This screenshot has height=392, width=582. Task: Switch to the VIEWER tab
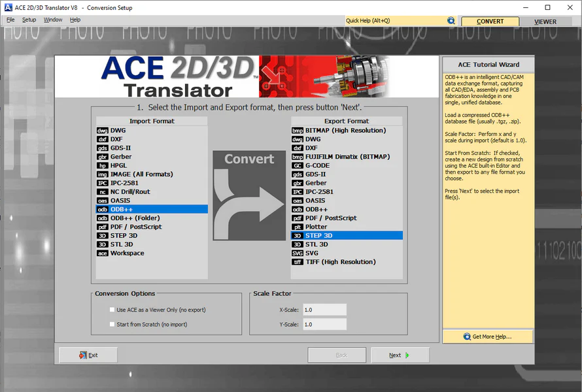coord(545,21)
